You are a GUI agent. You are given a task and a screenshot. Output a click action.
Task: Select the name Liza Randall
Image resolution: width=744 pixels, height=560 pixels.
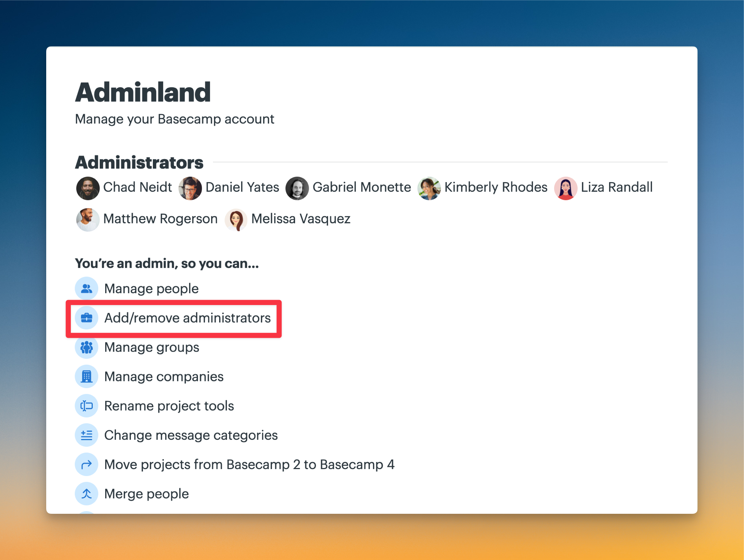[x=617, y=187]
